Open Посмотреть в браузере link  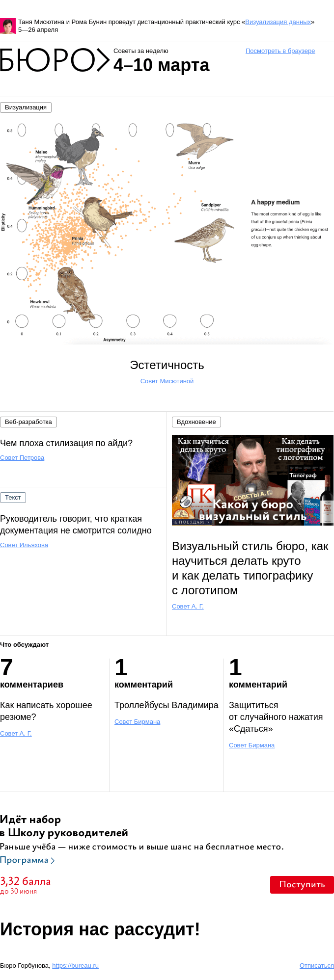280,51
